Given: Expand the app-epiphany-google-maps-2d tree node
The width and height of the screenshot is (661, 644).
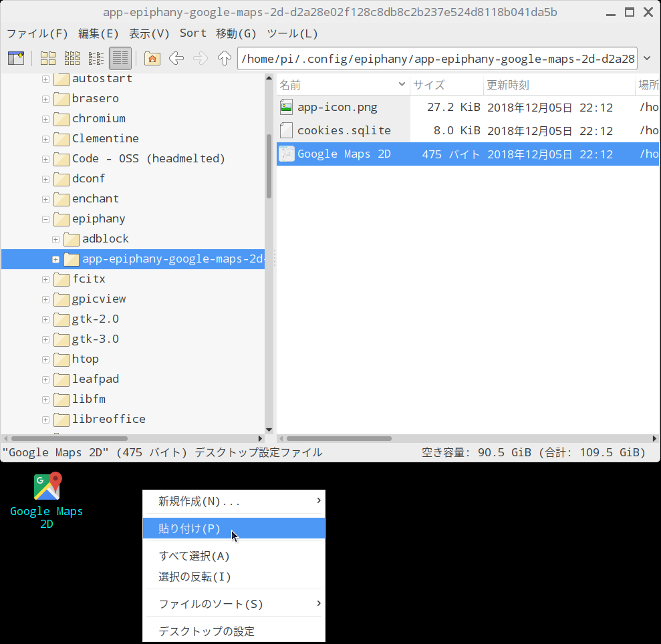Looking at the screenshot, I should click(55, 259).
